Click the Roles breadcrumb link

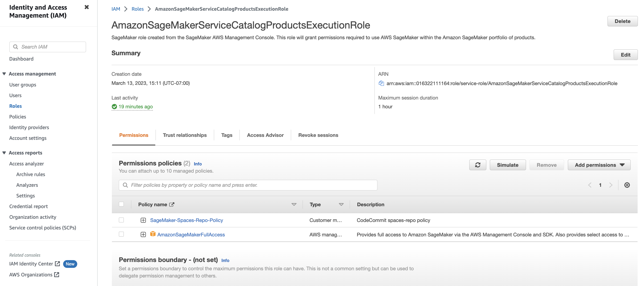tap(137, 9)
